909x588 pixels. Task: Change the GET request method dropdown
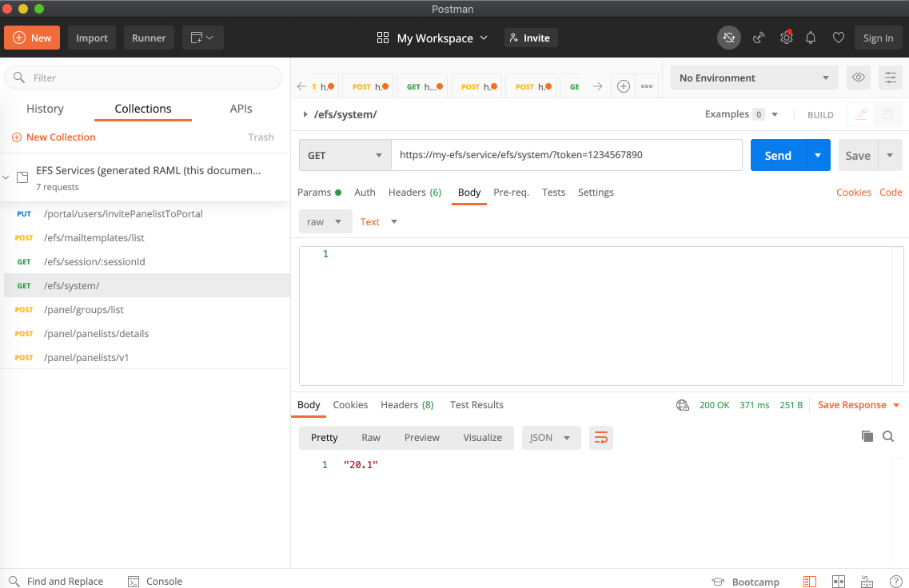pos(345,155)
